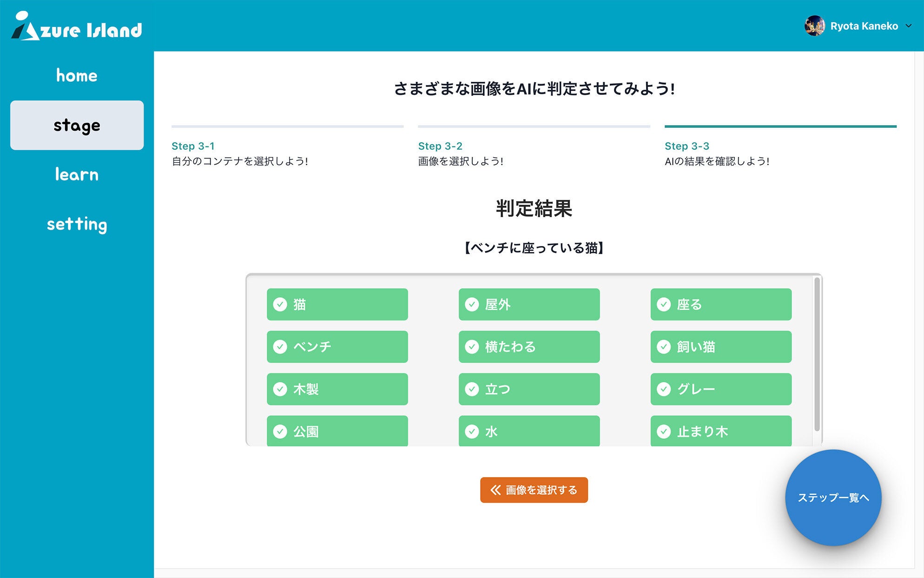The height and width of the screenshot is (578, 924).
Task: Expand the user menu chevron arrow
Action: click(x=909, y=26)
